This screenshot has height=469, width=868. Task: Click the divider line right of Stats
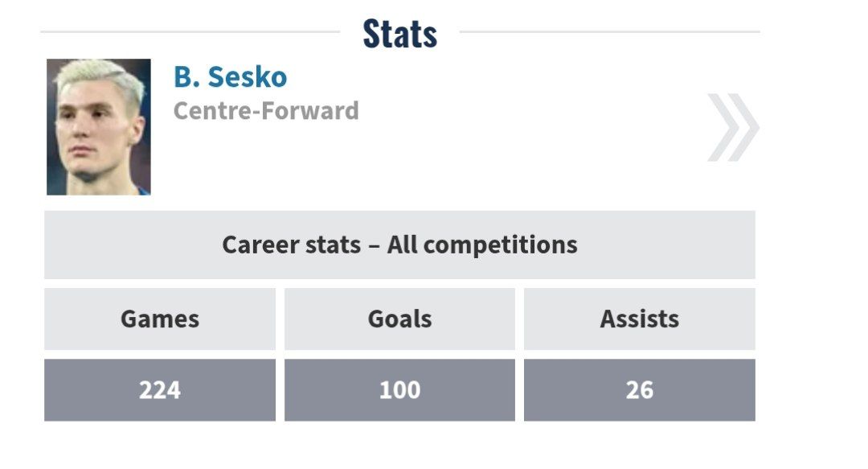609,32
